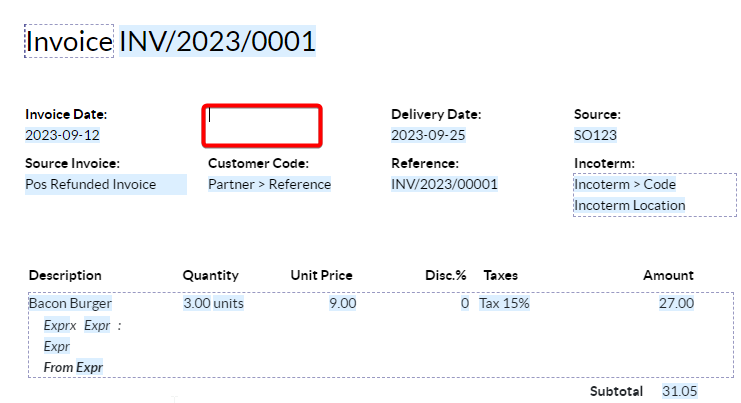Click the "Incoterm Location" field
741x403 pixels.
[x=630, y=205]
